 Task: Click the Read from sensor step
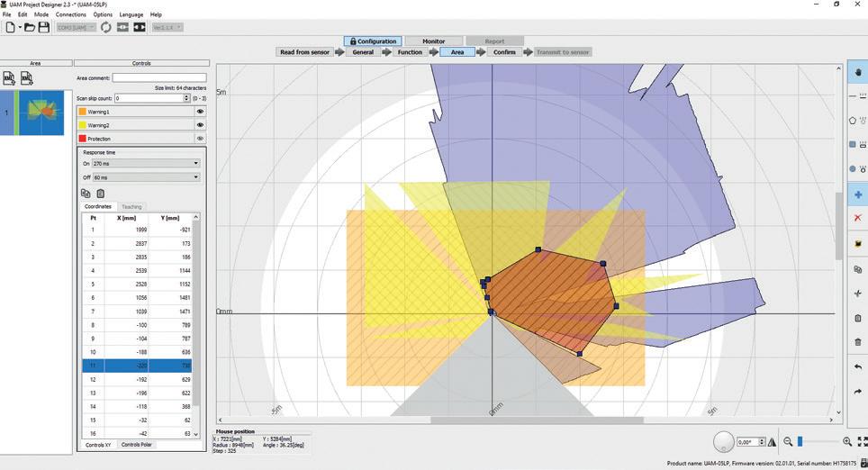(304, 52)
